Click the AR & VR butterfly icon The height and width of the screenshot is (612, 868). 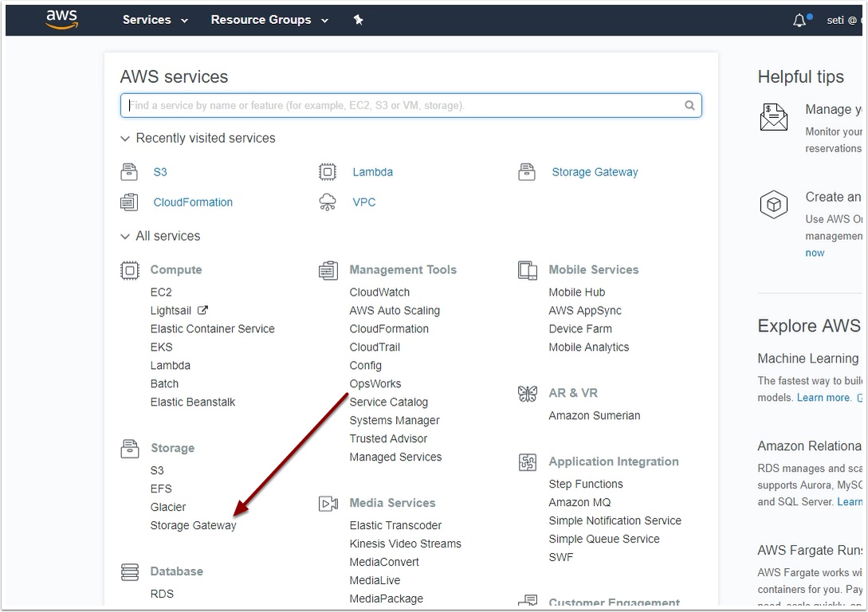[528, 394]
